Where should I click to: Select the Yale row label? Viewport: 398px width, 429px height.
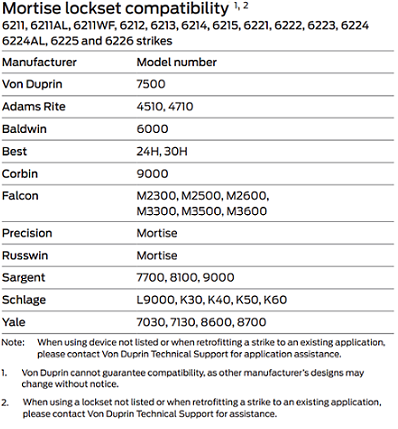click(14, 322)
